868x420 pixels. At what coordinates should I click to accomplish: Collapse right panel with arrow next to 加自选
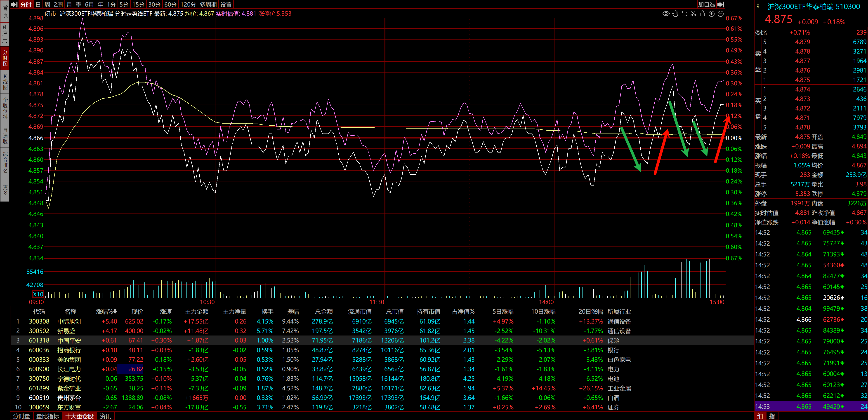(720, 4)
